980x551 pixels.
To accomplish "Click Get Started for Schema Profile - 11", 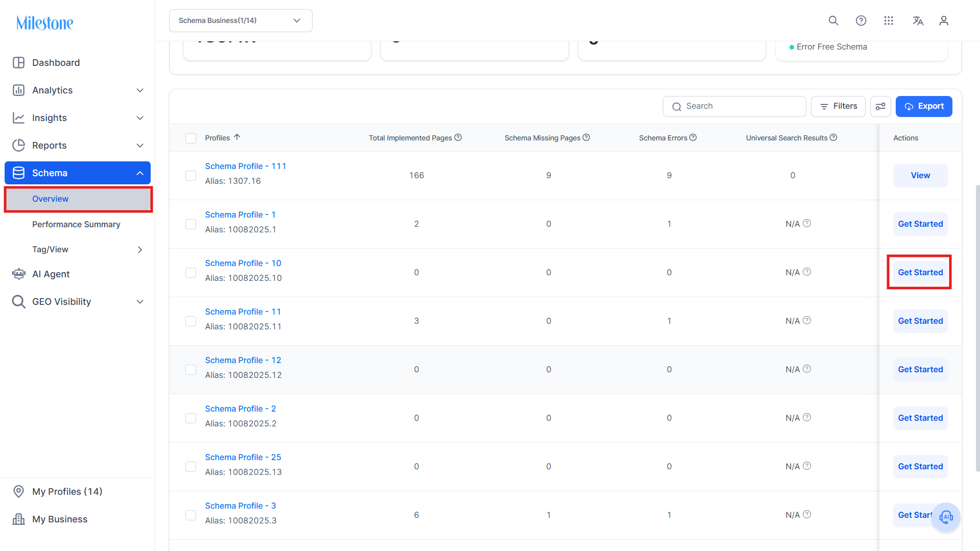I will click(920, 321).
